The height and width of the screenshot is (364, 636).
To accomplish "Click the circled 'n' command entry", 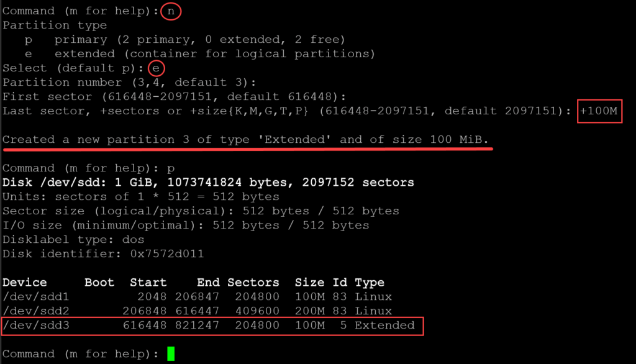I will (x=171, y=11).
